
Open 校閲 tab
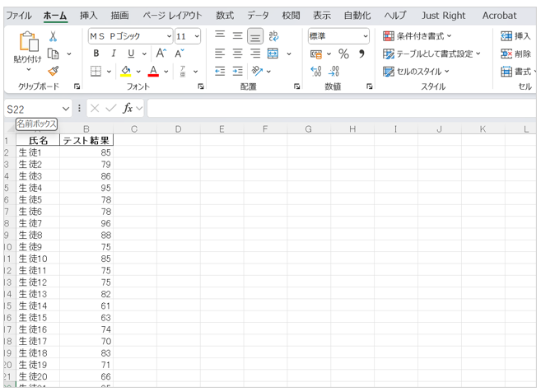pos(291,16)
